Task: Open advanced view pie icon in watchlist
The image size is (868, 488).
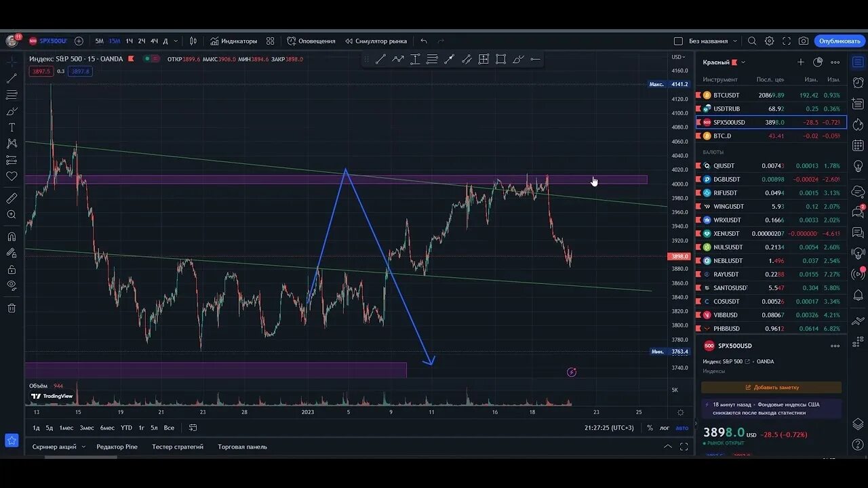Action: (x=818, y=62)
